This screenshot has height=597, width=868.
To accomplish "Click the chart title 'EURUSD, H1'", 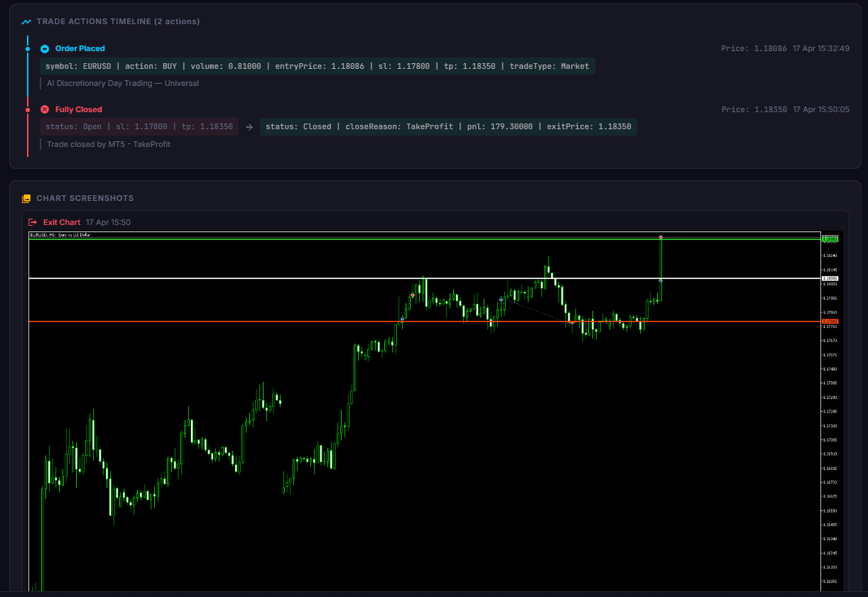I will (60, 234).
